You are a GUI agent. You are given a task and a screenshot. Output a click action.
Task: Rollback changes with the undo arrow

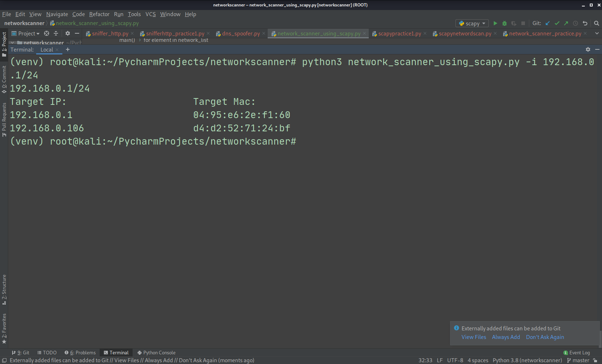pos(585,23)
